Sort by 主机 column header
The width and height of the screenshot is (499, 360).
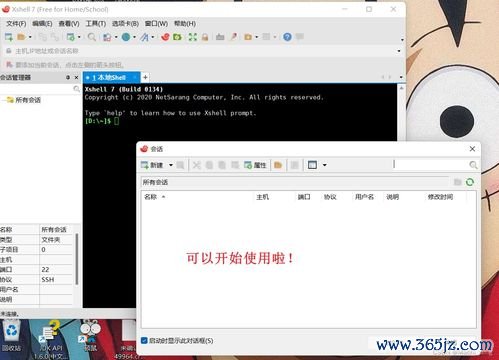click(x=262, y=197)
